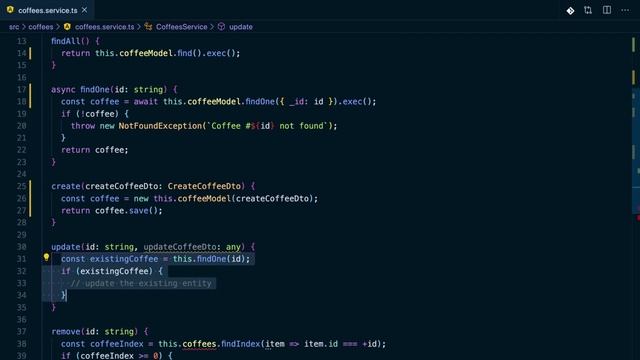Click the minimap overview ruler on the right

[x=636, y=196]
